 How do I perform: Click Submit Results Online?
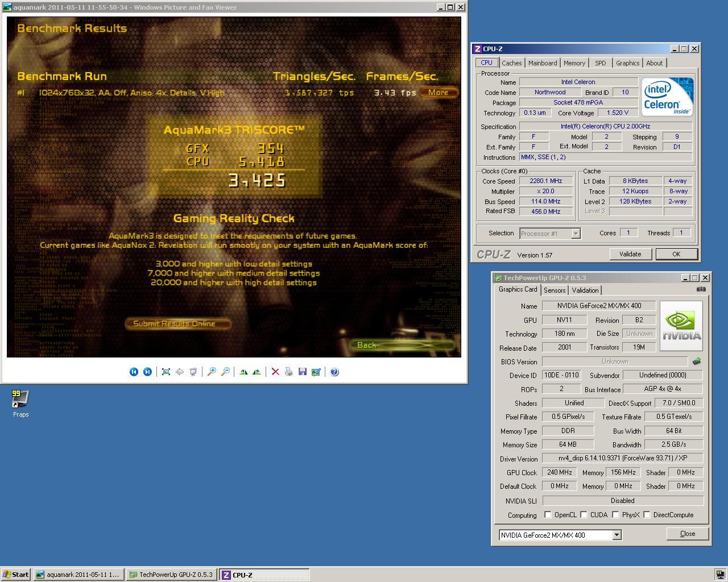[x=177, y=323]
